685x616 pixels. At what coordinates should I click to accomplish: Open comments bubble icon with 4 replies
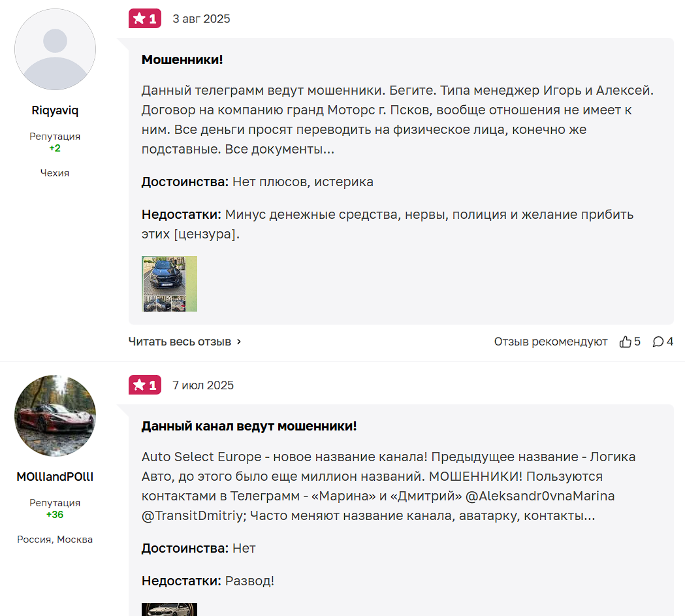(658, 342)
